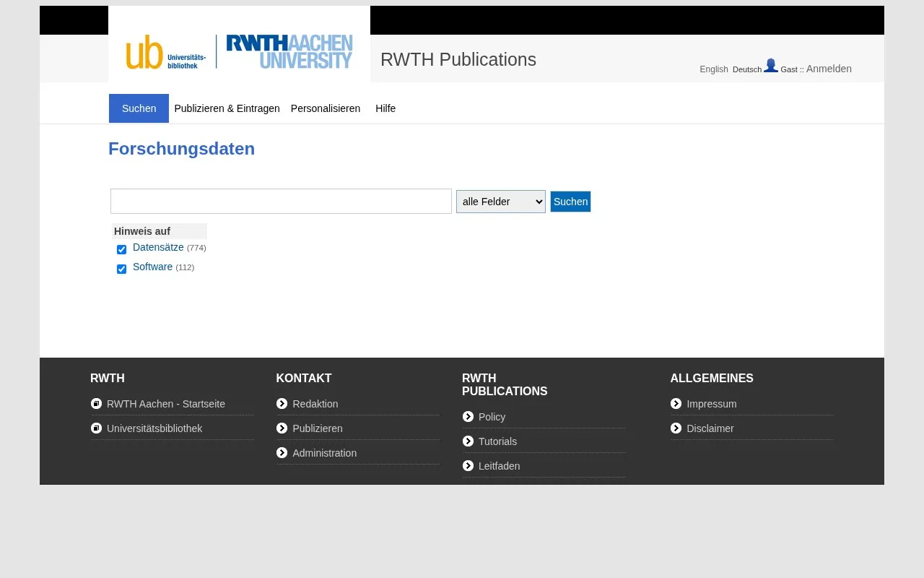Click the RWTH Publications site title
Viewport: 924px width, 578px height.
click(458, 59)
